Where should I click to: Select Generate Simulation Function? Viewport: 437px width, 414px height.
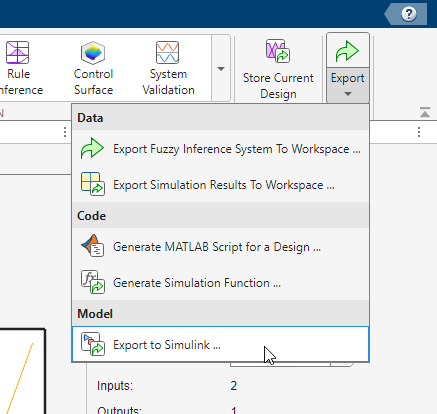point(221,283)
